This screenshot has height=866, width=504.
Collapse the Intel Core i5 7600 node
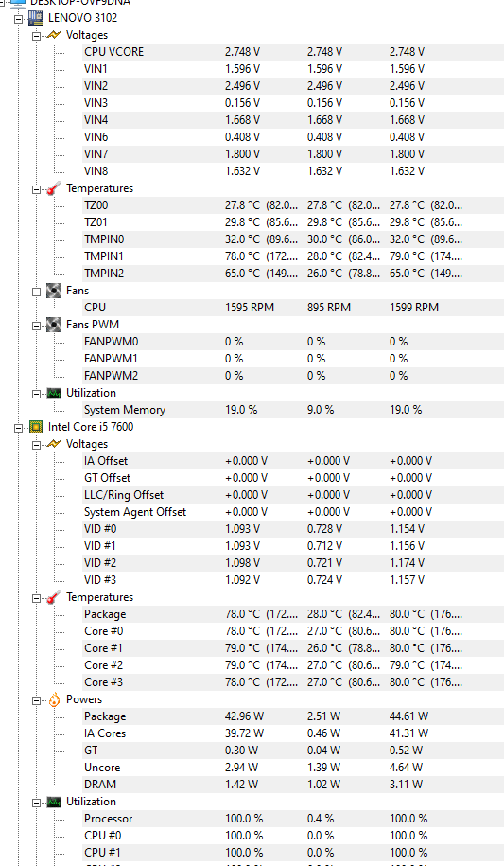(18, 428)
